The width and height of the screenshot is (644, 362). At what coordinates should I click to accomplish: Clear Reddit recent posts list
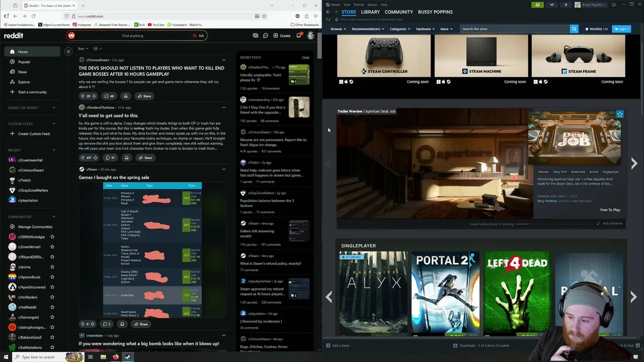coord(305,58)
